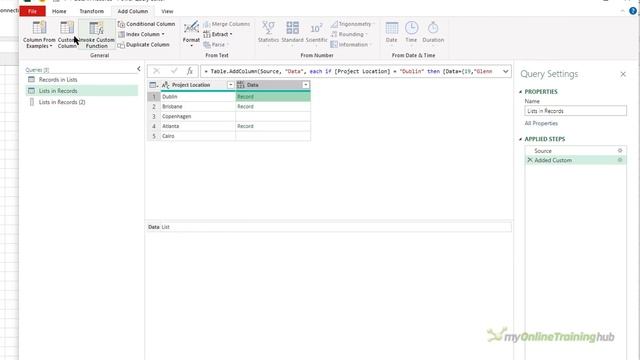The image size is (640, 360).
Task: Select row number 3 header
Action: pos(154,116)
